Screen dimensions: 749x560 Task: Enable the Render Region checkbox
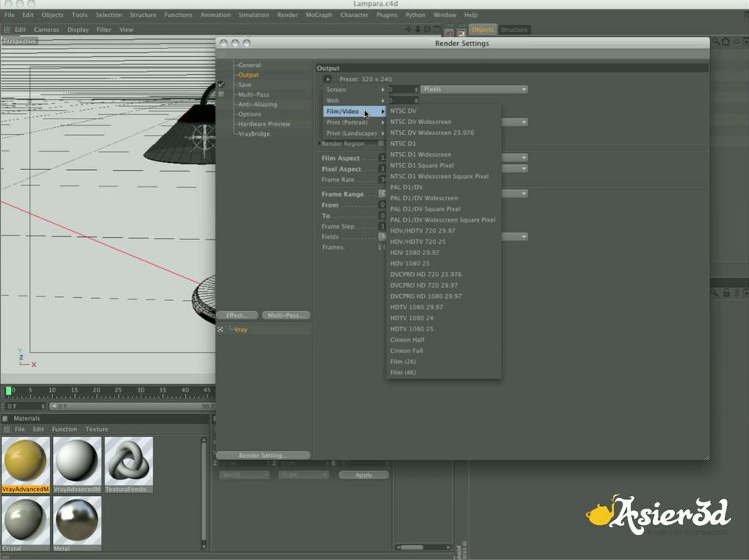click(x=381, y=144)
